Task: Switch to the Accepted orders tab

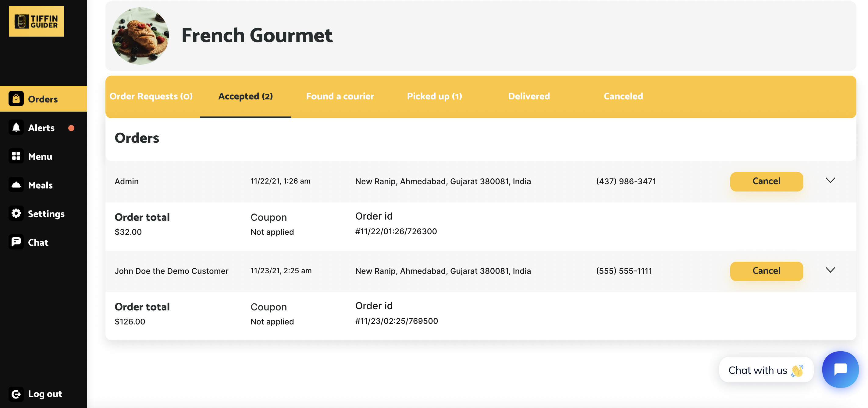Action: pos(245,96)
